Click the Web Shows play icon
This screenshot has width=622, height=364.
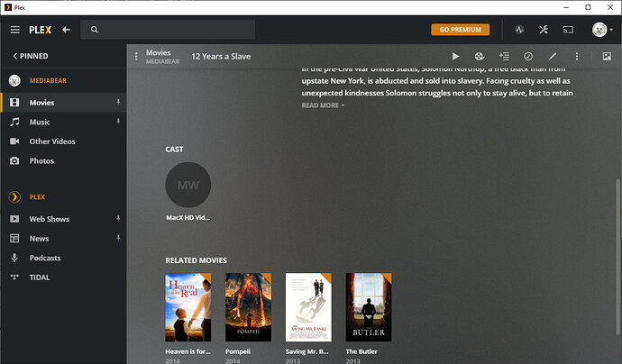[14, 219]
